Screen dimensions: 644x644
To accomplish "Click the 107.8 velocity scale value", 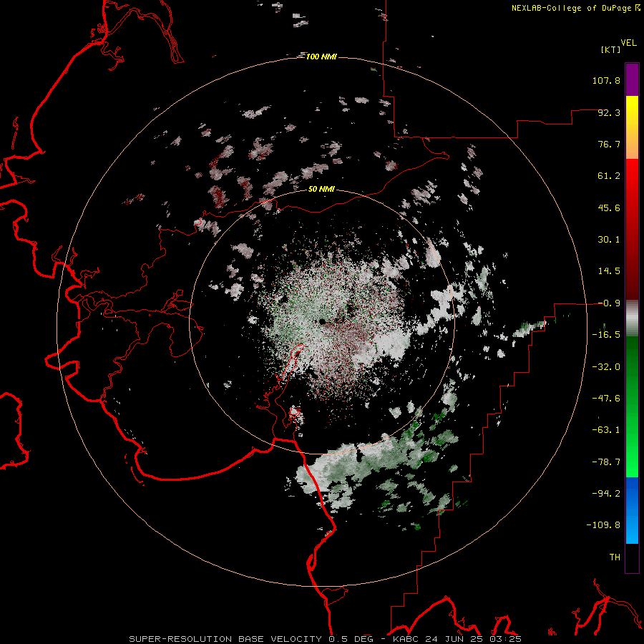I will coord(606,80).
